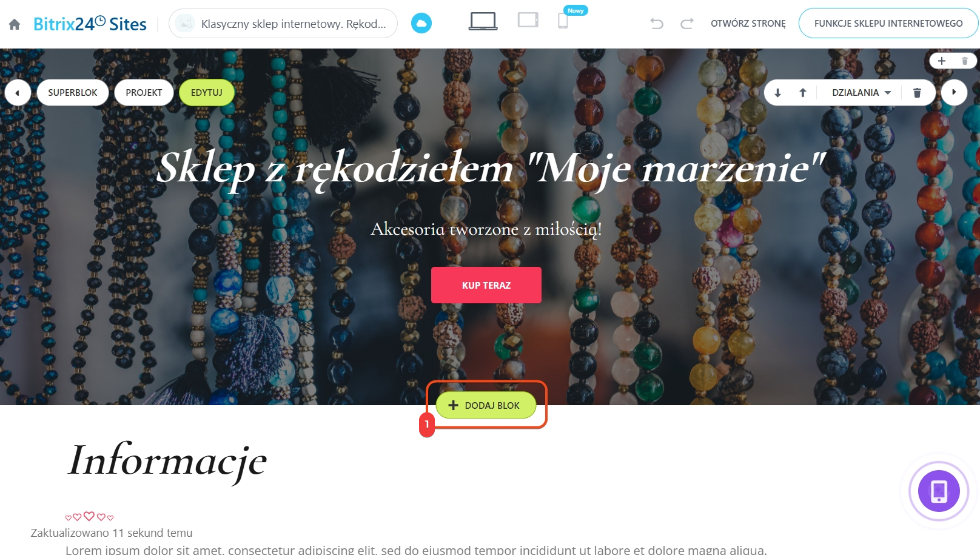Delete block using trash icon
The image size is (980, 555).
[x=917, y=93]
